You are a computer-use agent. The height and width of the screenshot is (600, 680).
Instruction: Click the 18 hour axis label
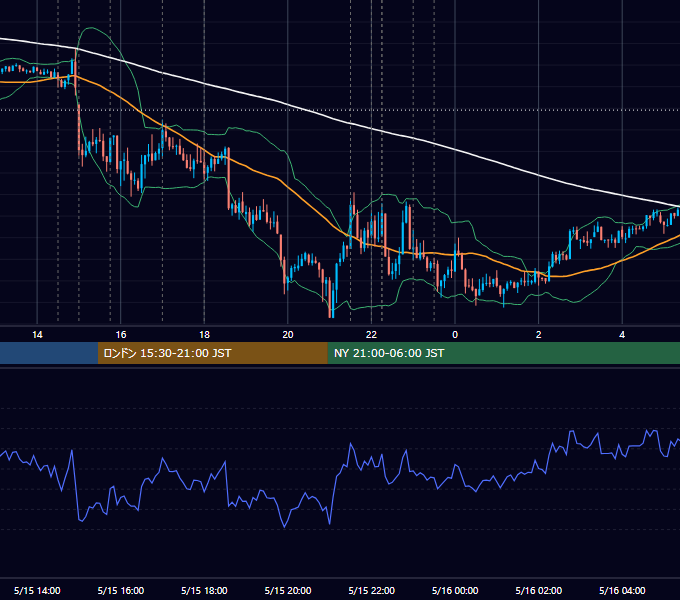204,335
